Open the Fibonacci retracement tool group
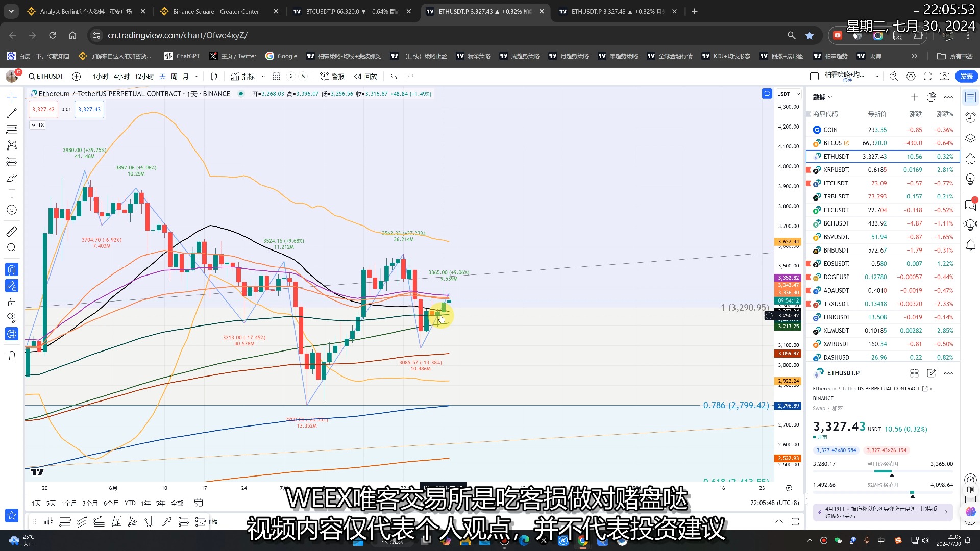 12,129
